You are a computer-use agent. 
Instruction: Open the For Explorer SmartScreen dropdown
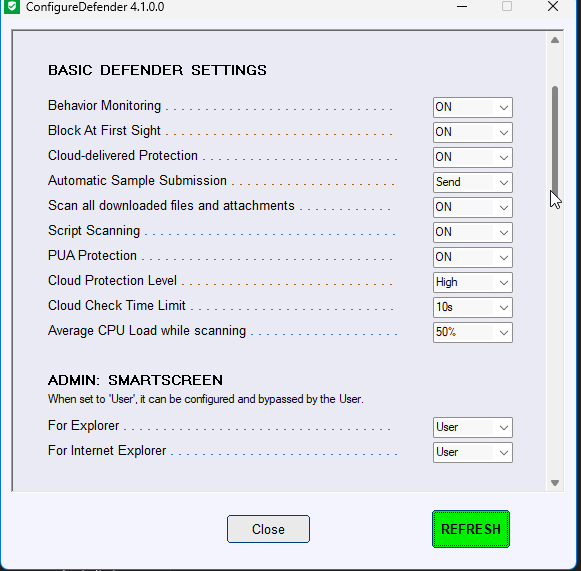[472, 427]
